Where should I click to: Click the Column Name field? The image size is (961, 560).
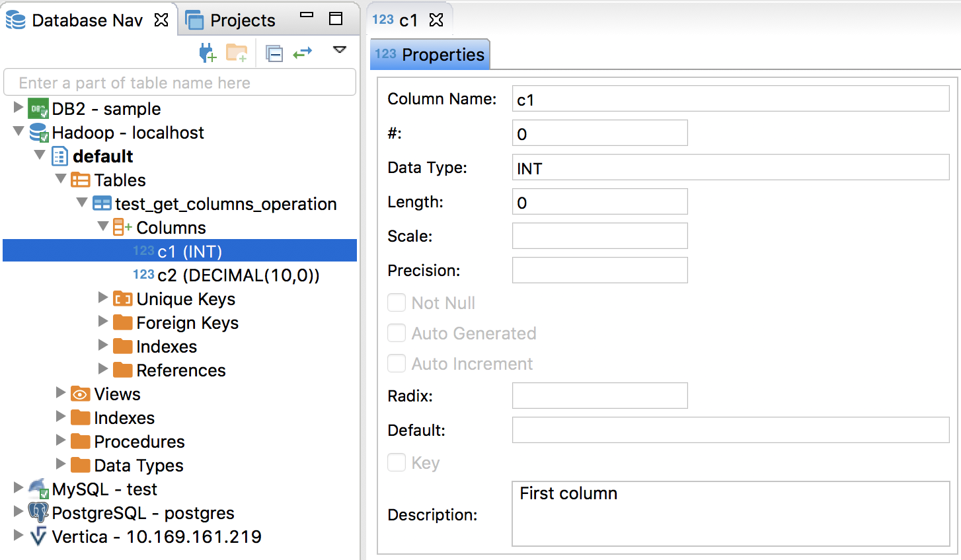(731, 99)
